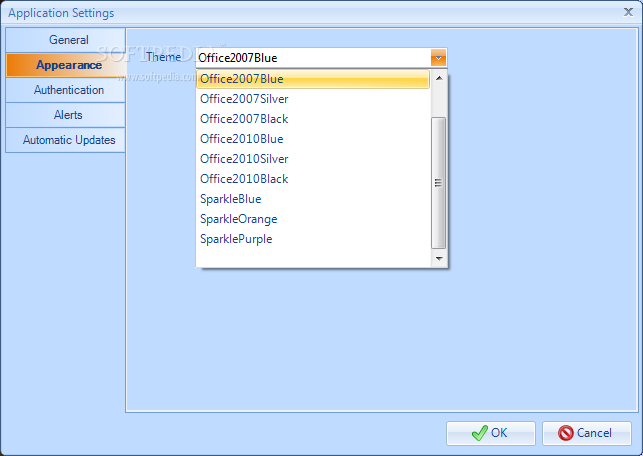
Task: Open the General settings tab
Action: pos(66,40)
